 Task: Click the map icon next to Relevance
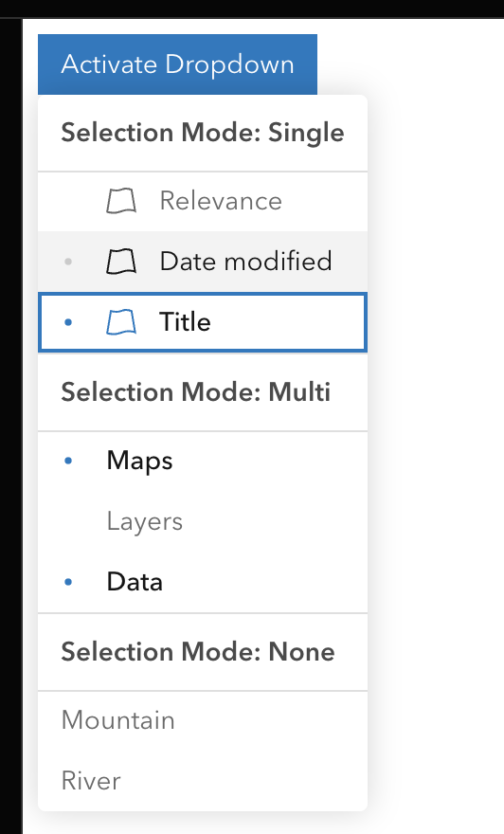click(x=121, y=201)
